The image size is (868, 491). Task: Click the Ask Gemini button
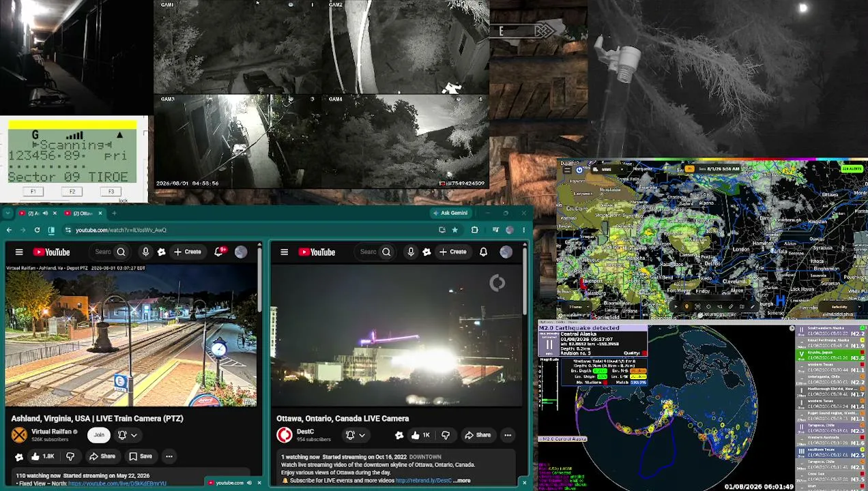pyautogui.click(x=450, y=213)
